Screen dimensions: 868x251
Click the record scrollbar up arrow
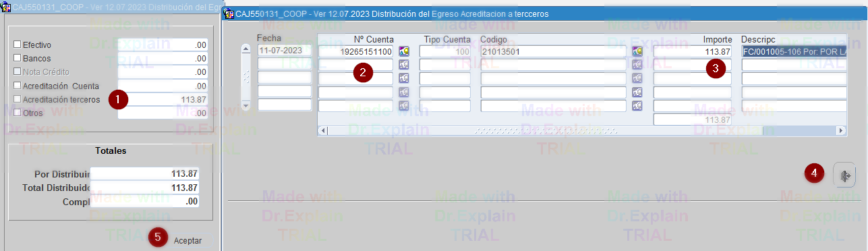[246, 50]
